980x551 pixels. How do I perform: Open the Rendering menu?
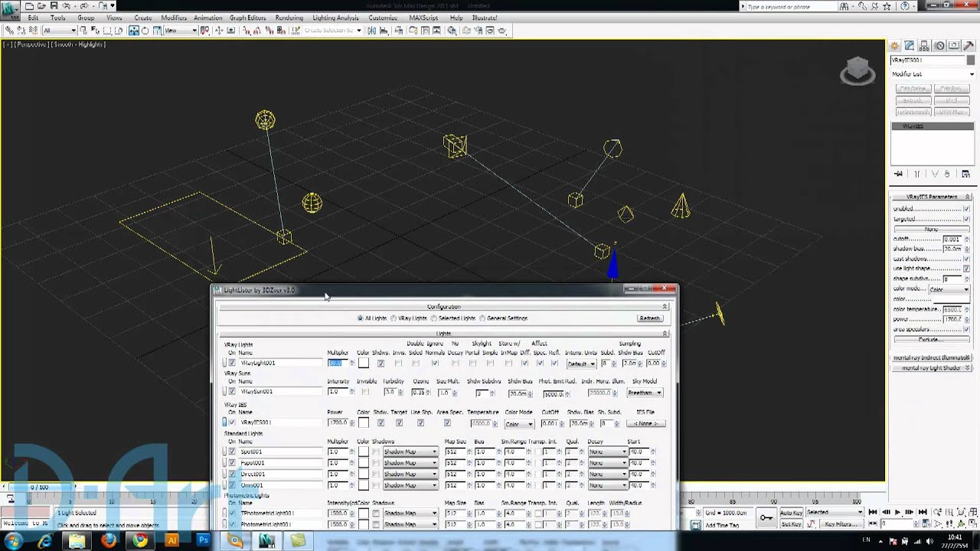click(x=289, y=18)
